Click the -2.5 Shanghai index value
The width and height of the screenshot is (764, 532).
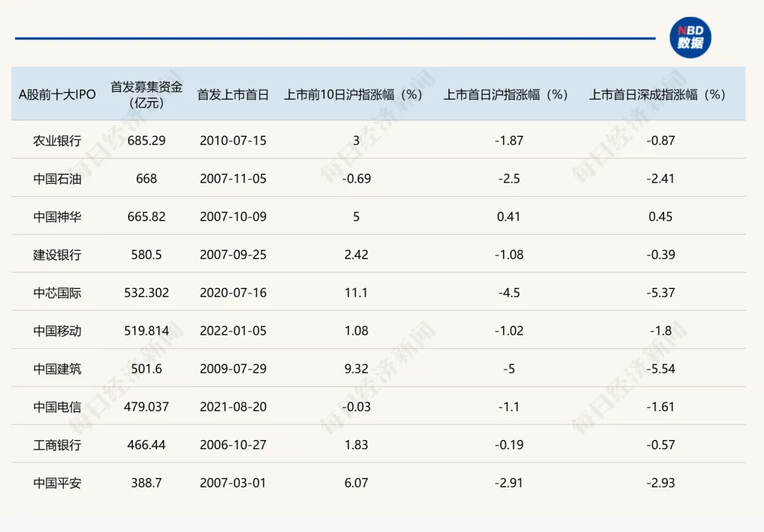[x=509, y=179]
